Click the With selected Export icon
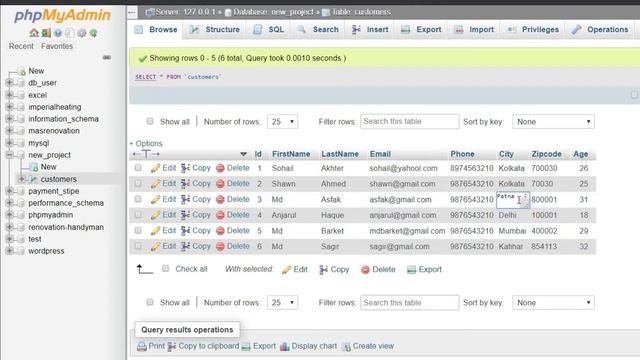This screenshot has width=640, height=360. click(411, 269)
